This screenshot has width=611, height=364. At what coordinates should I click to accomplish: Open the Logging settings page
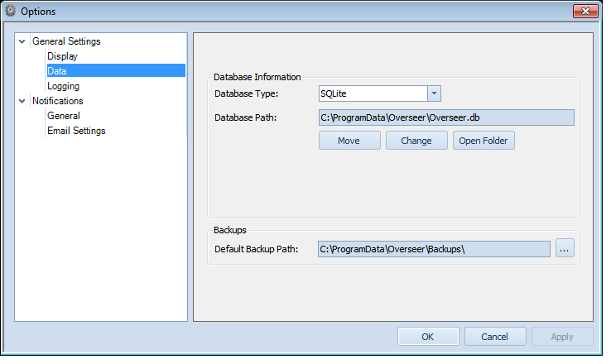point(63,86)
